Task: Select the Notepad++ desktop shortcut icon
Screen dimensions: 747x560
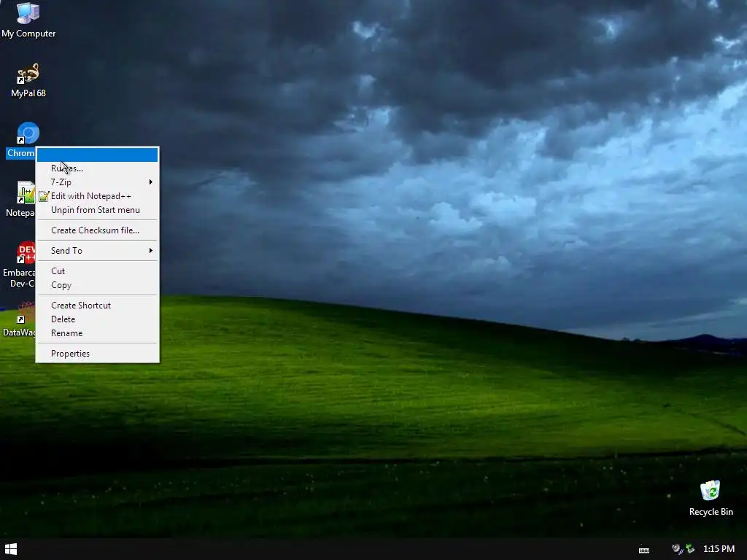Action: (26, 192)
